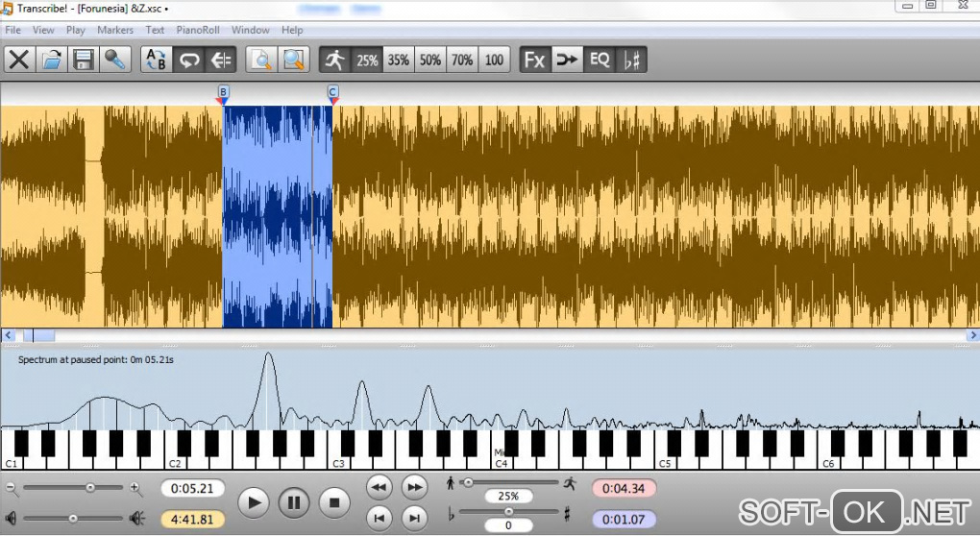Jump to previous marker button
This screenshot has height=536, width=980.
coord(379,517)
